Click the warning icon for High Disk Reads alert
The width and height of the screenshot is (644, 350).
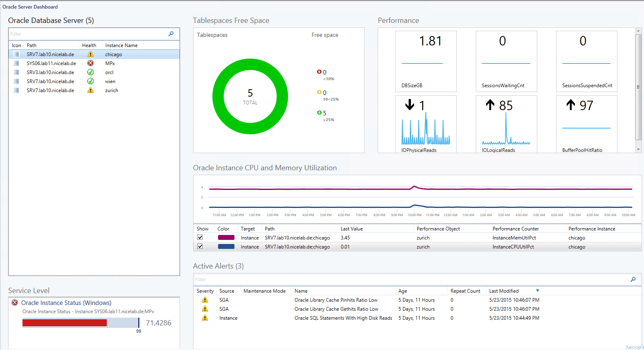[x=205, y=318]
